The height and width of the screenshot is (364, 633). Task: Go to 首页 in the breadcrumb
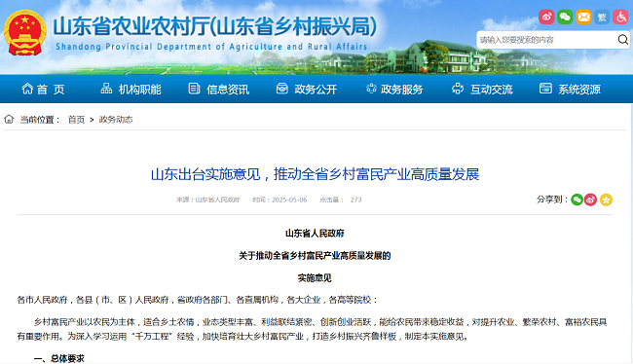click(x=76, y=120)
